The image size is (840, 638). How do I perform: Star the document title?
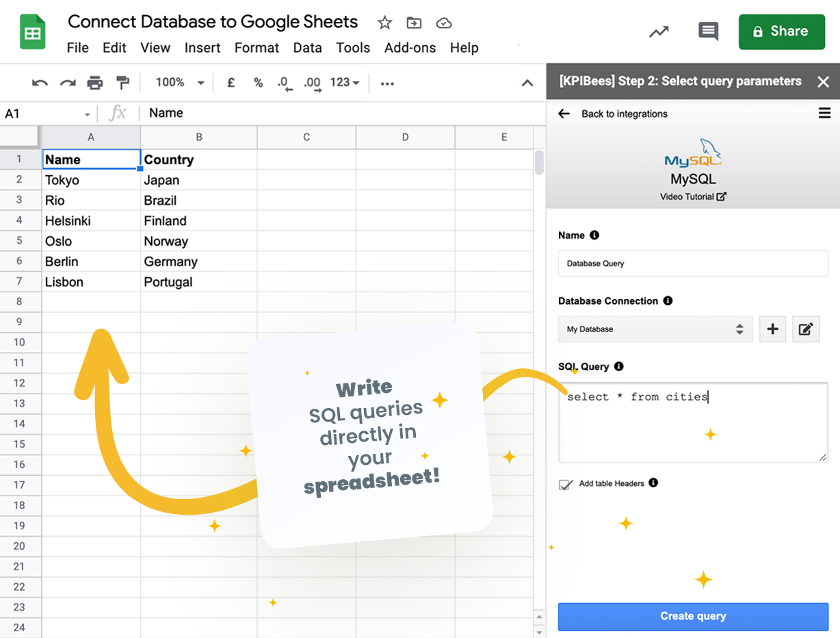click(384, 23)
